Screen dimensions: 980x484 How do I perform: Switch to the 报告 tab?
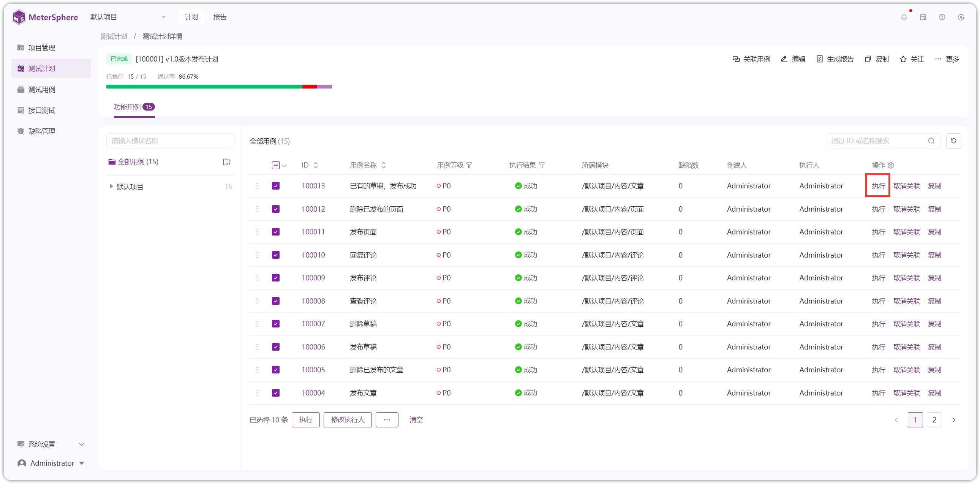[220, 17]
